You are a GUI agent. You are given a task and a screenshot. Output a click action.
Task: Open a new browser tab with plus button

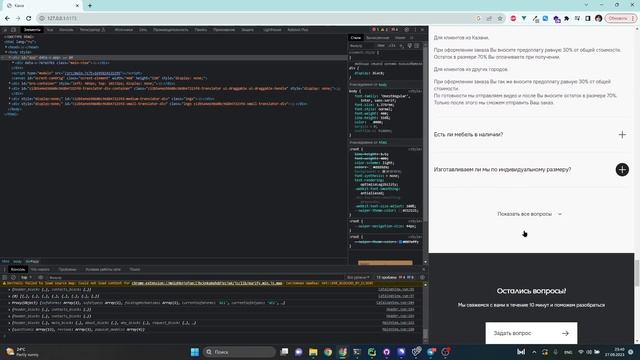coord(90,6)
